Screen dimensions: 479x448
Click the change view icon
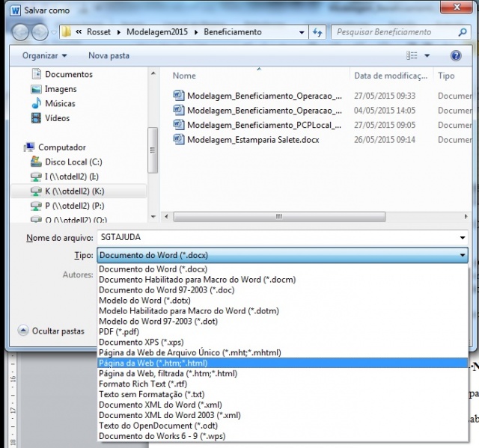tap(412, 55)
